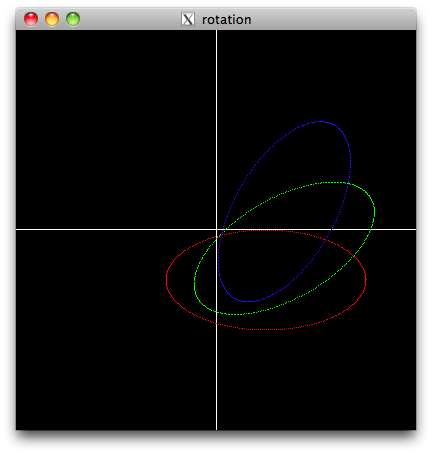Click the X11 icon beside the rotation title
Viewport: 432px width, 454px height.
tap(188, 19)
